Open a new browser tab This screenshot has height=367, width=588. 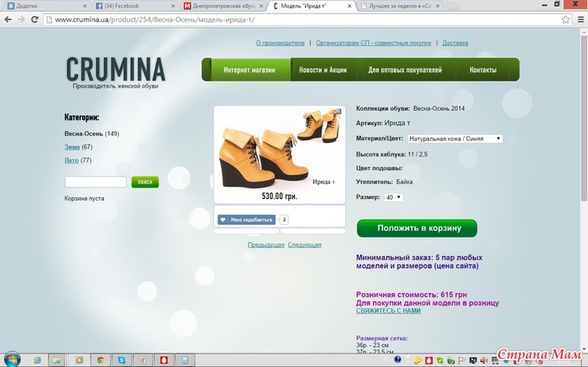(453, 6)
